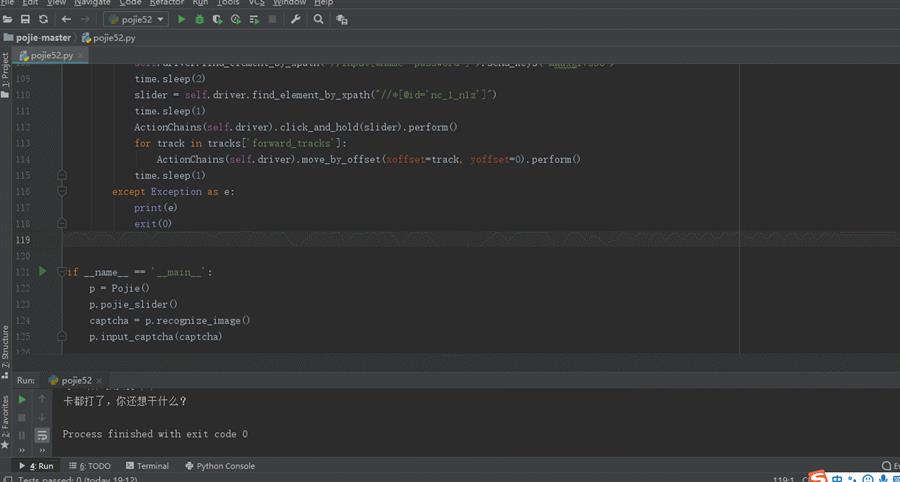Click the green run gutter arrow at line 121
Screen dimensions: 900x482
(42, 271)
